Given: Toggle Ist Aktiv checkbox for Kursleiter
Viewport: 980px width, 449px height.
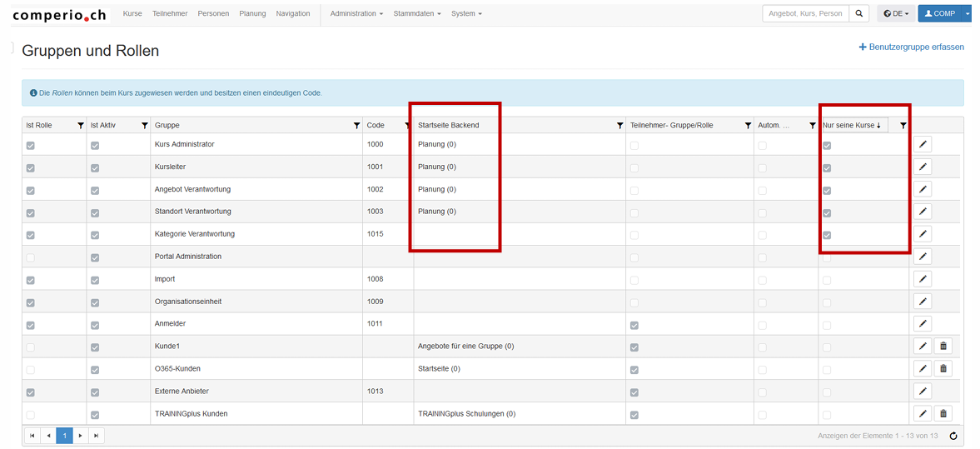Looking at the screenshot, I should tap(95, 167).
